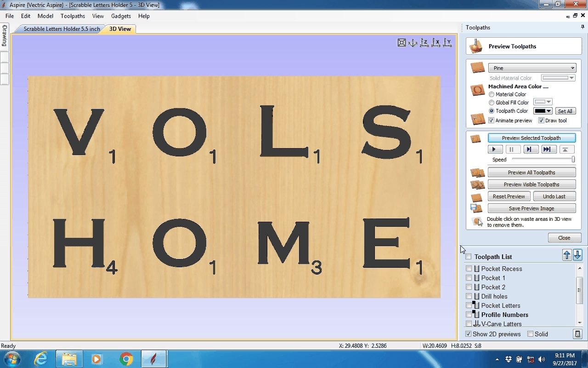
Task: Toggle Draw tool checkbox
Action: tap(541, 121)
